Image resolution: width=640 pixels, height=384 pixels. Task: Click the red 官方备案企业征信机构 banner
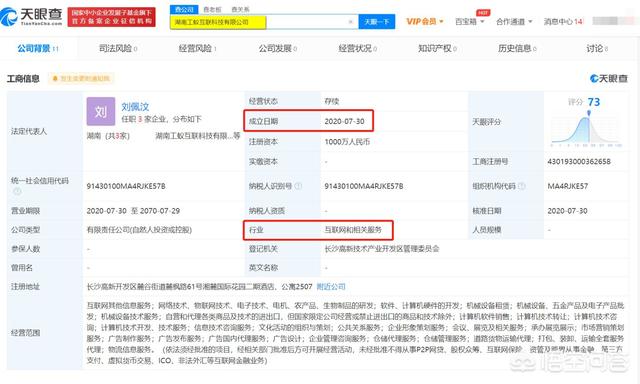[x=111, y=17]
